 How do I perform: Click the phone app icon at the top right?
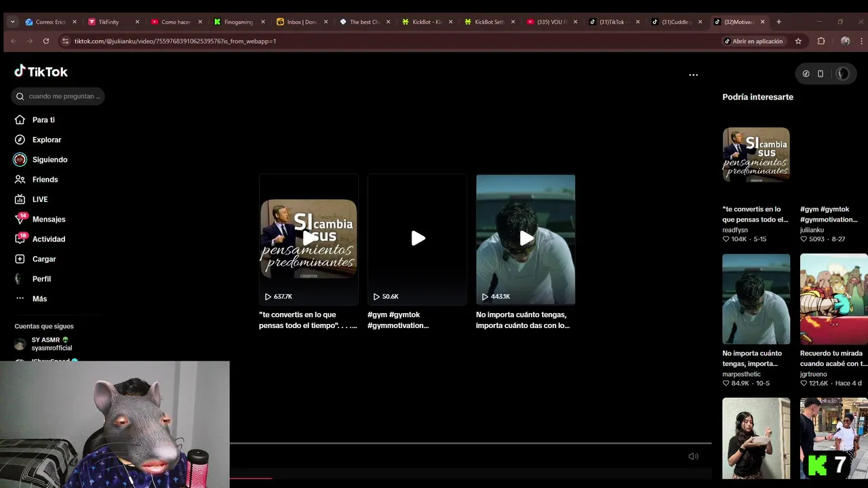point(821,74)
